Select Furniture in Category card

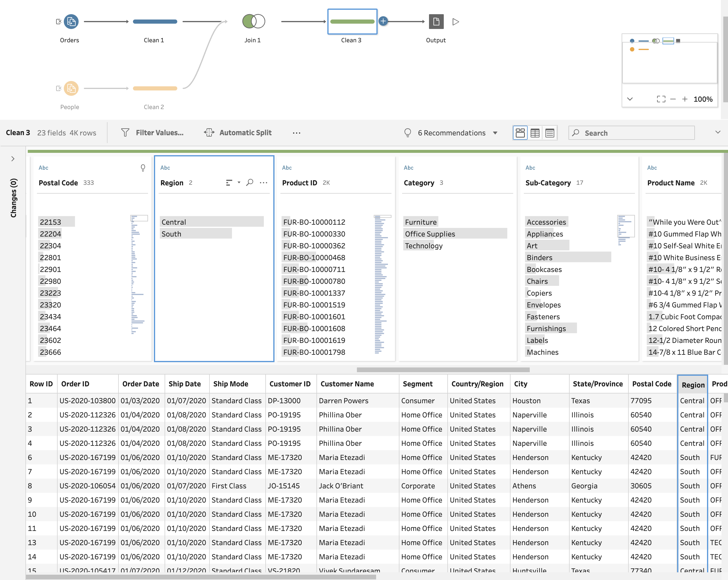(421, 222)
